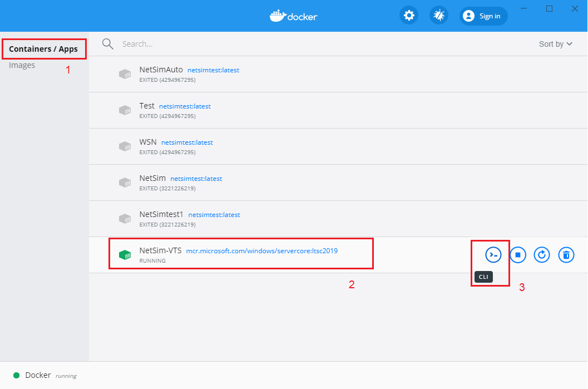This screenshot has width=588, height=389.
Task: Close the Docker window
Action: (575, 8)
